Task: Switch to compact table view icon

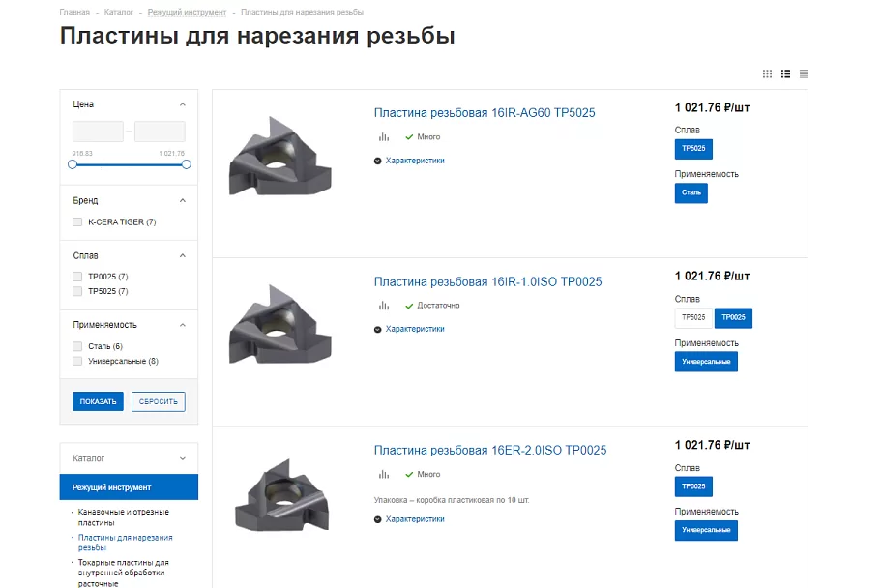Action: point(804,73)
